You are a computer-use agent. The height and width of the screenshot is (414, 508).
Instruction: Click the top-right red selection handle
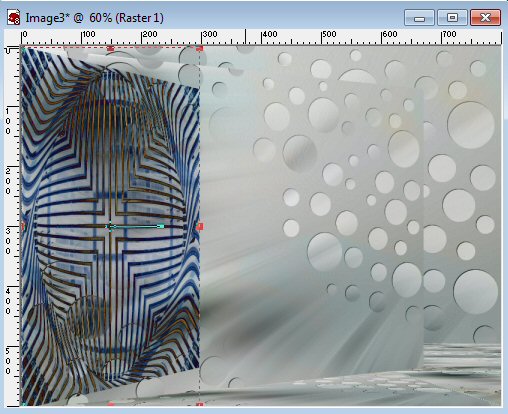pos(200,49)
